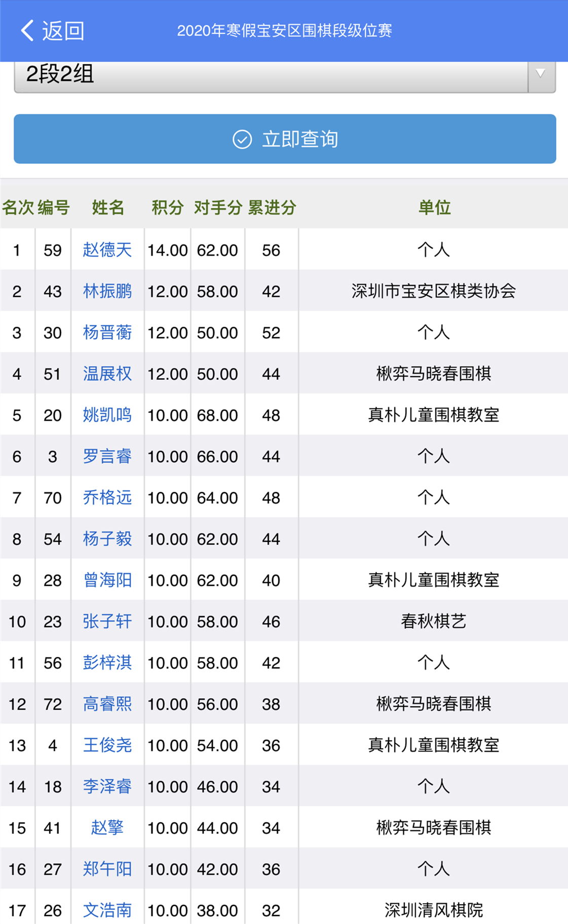Image resolution: width=568 pixels, height=924 pixels.
Task: Open player 姚凯鸣 details
Action: tap(107, 415)
